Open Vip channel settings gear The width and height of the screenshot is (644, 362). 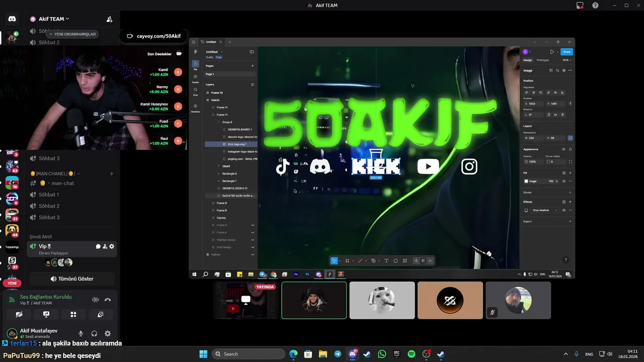pyautogui.click(x=112, y=246)
